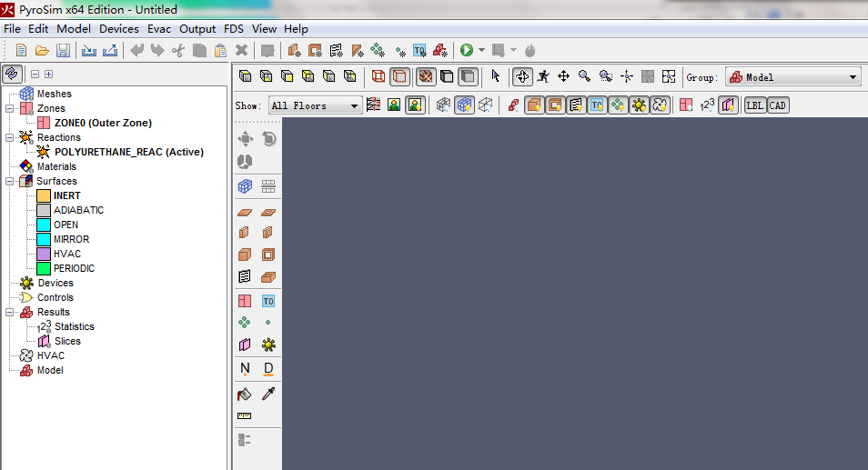Open the All Floors dropdown
The width and height of the screenshot is (868, 470).
click(x=316, y=105)
